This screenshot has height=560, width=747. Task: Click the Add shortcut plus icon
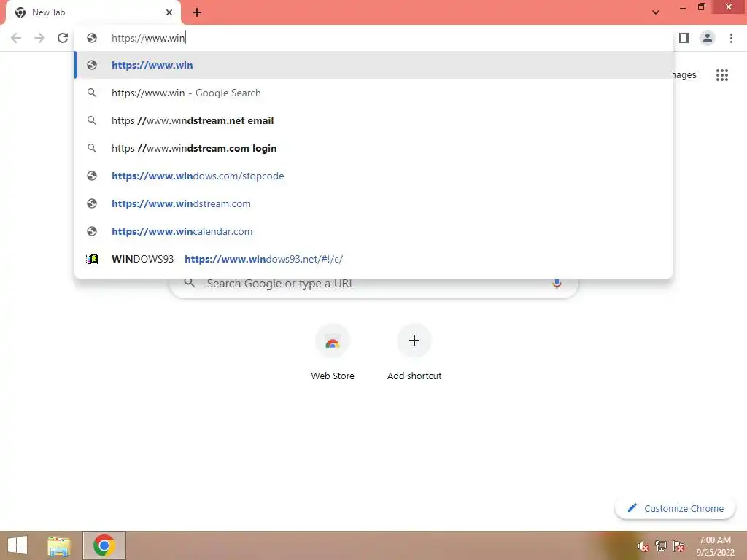point(414,341)
